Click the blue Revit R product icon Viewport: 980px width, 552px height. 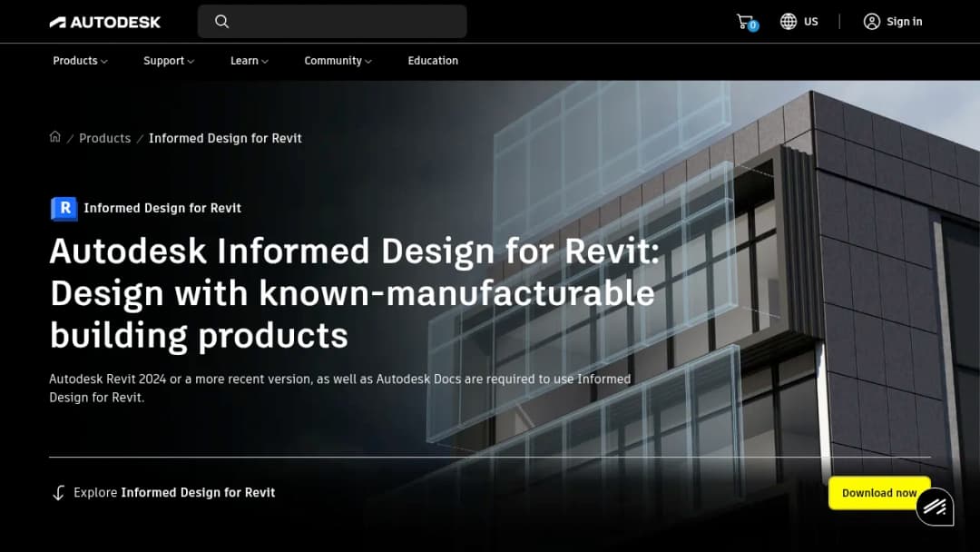[x=64, y=208]
